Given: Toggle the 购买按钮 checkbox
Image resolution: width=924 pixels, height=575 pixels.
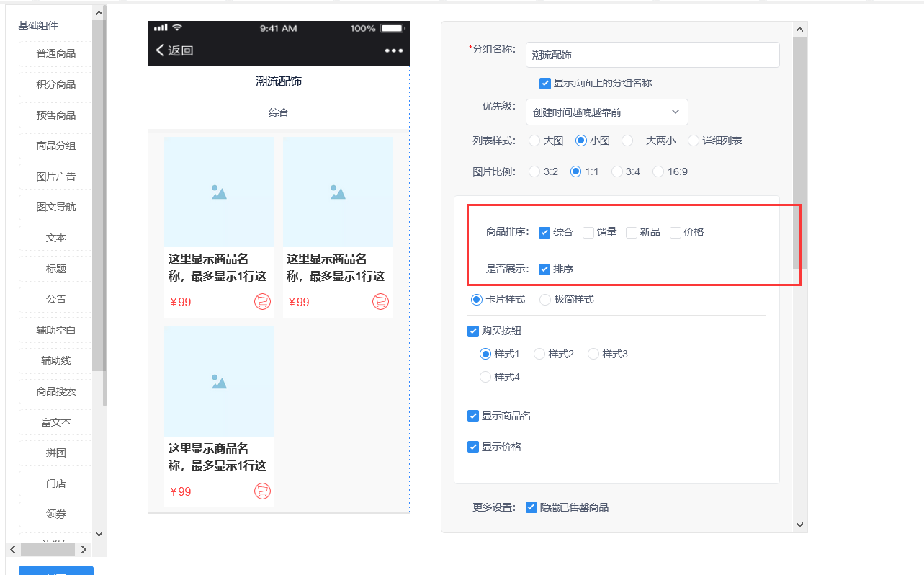Looking at the screenshot, I should [x=473, y=331].
